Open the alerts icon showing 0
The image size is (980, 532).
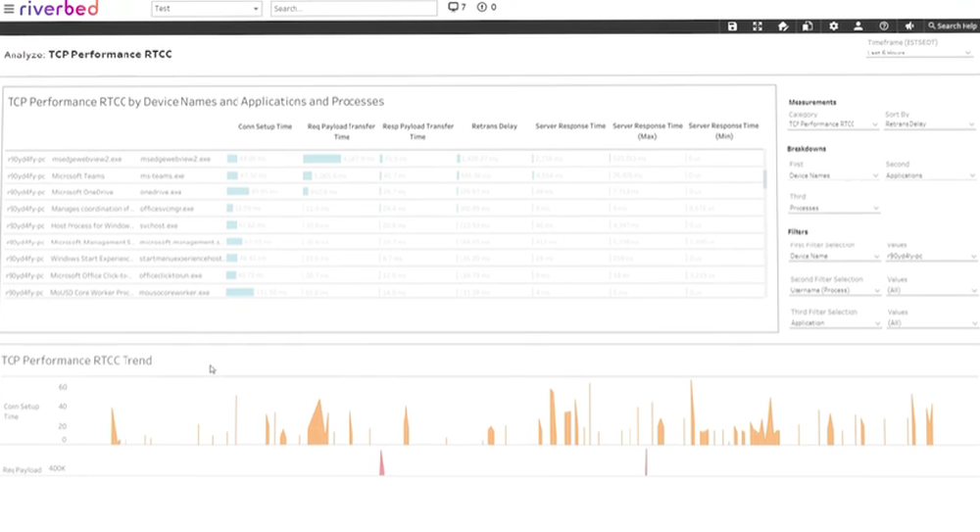point(486,8)
